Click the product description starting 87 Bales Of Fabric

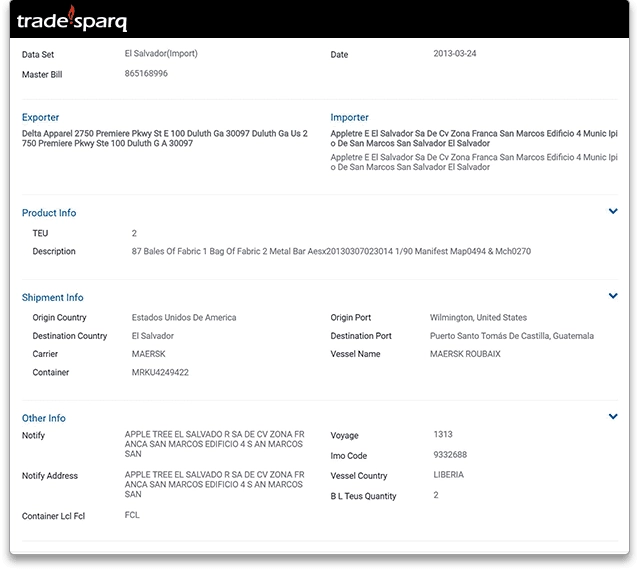click(x=331, y=251)
